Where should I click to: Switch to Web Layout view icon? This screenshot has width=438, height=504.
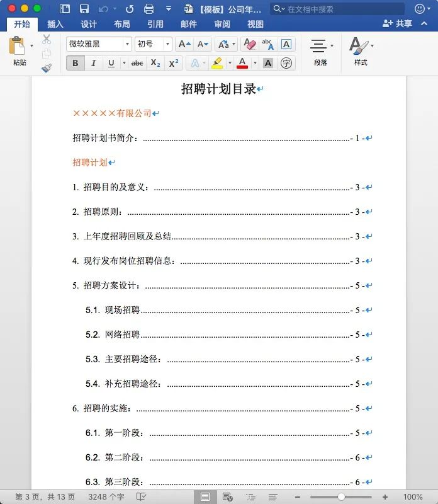[x=227, y=497]
